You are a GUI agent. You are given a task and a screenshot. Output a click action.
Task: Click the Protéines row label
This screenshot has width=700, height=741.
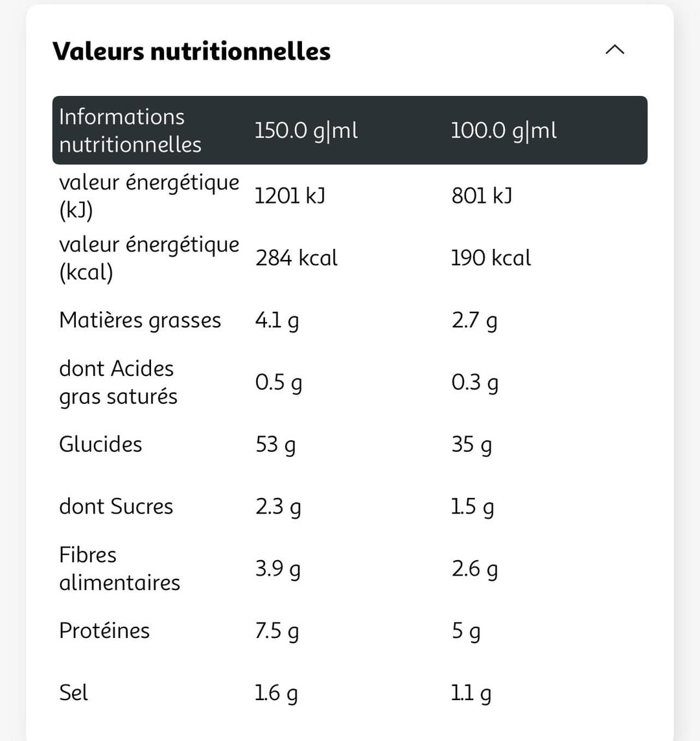[x=104, y=631]
